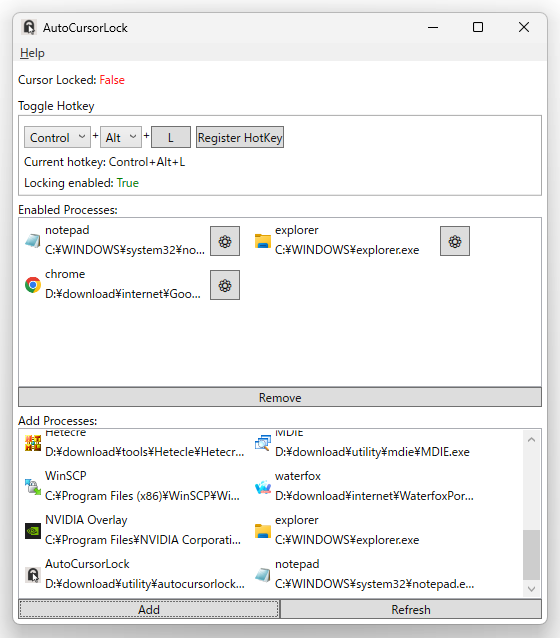
Task: Click the MDIE icon in Add Processes
Action: click(262, 443)
